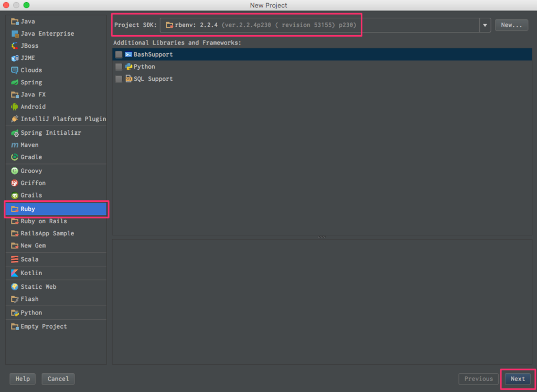Viewport: 537px width, 392px height.
Task: Select the Griffon icon
Action: tap(15, 183)
